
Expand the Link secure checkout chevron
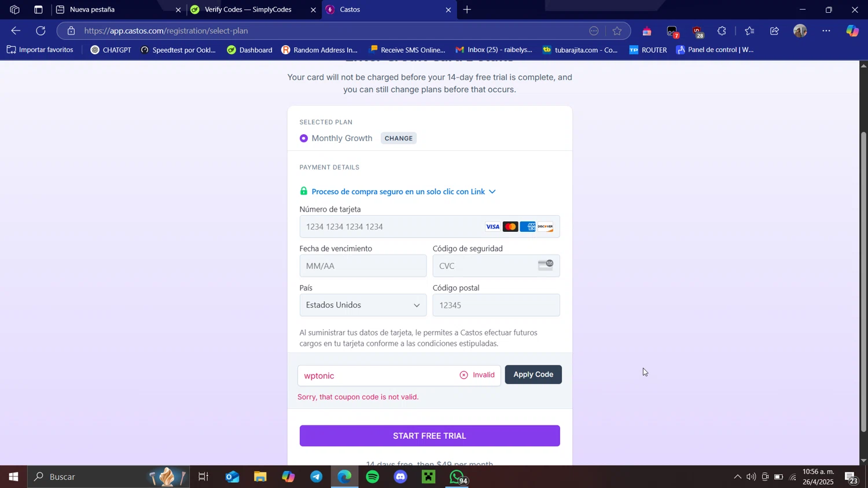click(x=492, y=191)
